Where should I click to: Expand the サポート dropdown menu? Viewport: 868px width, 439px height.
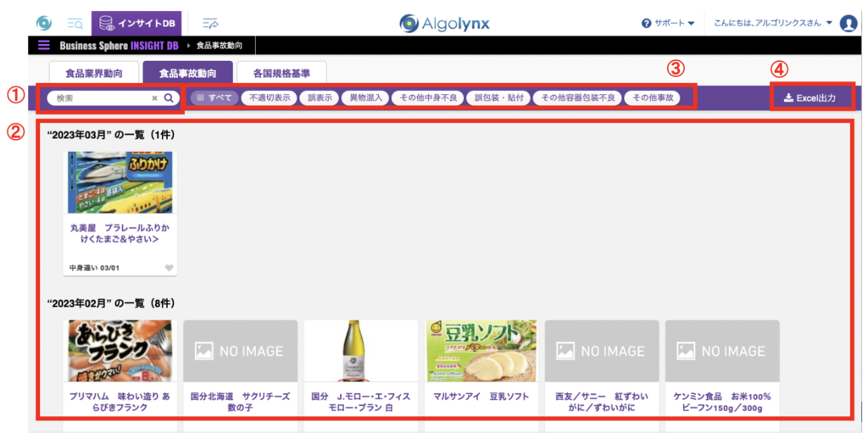(x=668, y=23)
